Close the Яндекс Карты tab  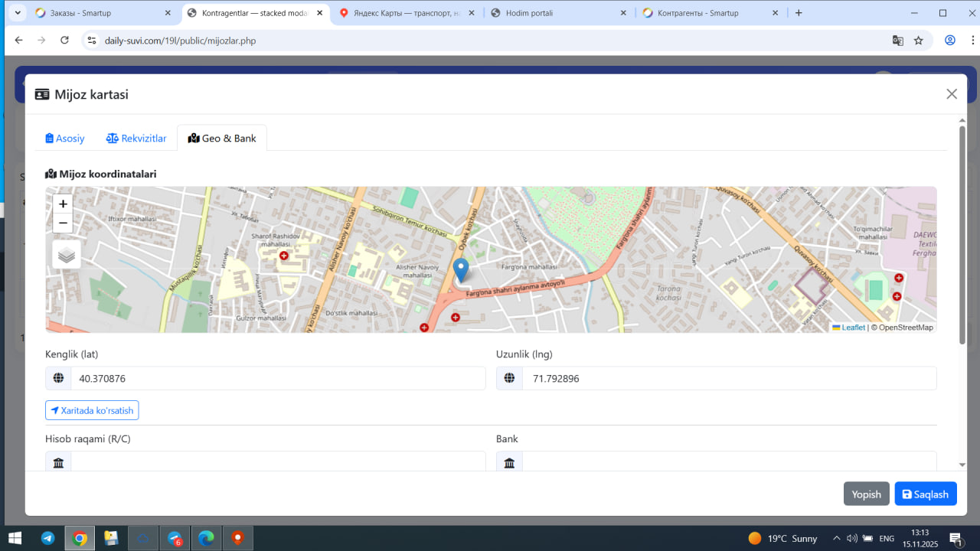(471, 13)
